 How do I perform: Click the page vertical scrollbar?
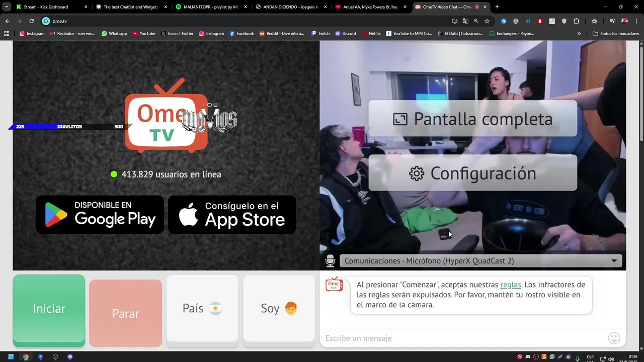click(641, 94)
